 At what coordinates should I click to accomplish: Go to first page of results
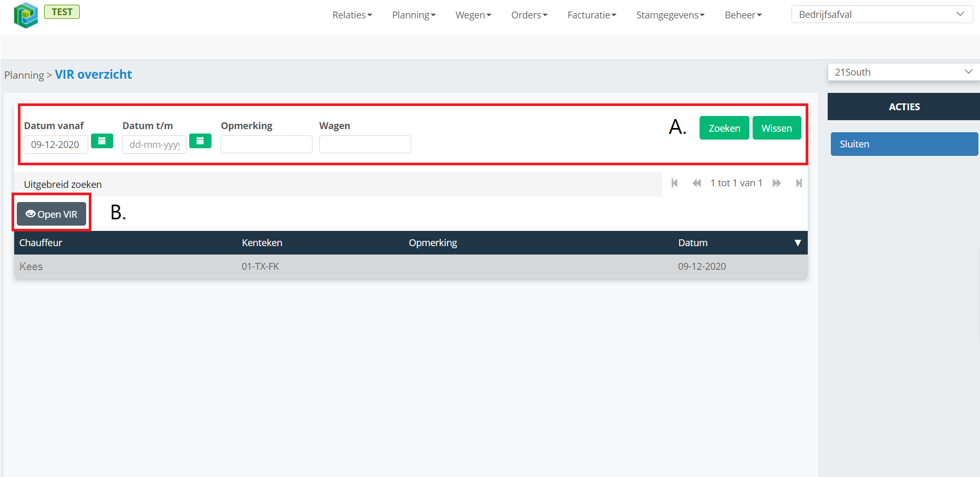point(675,183)
